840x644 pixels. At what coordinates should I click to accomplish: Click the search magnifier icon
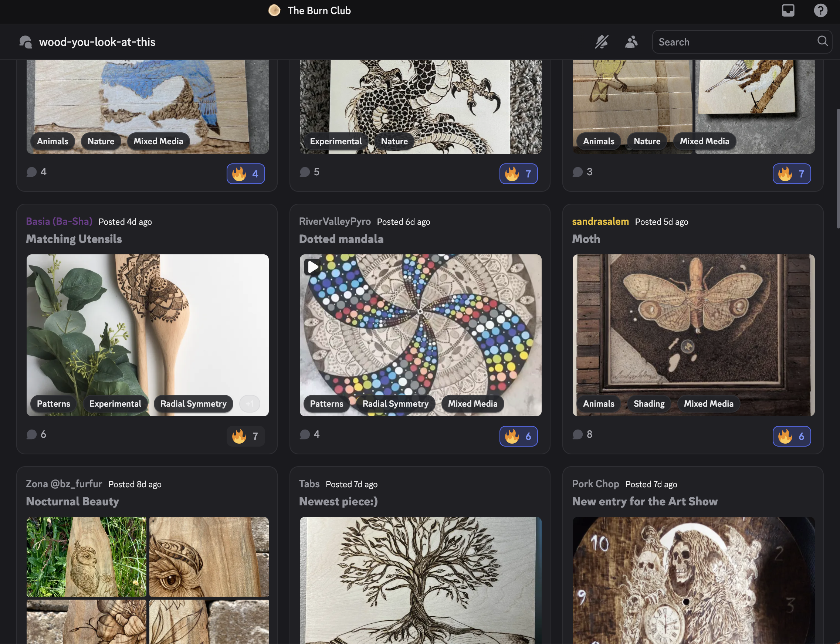coord(822,41)
